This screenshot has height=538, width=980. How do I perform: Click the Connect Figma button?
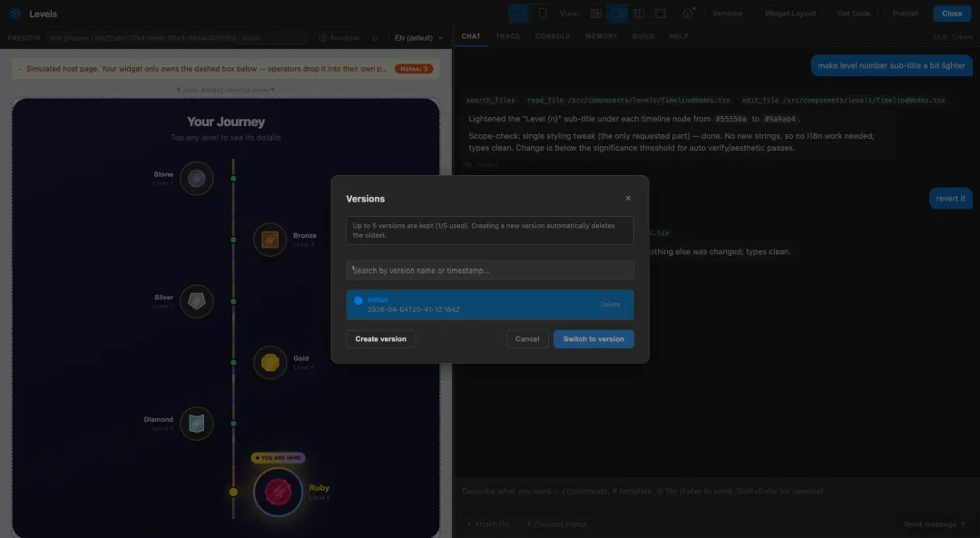point(556,524)
